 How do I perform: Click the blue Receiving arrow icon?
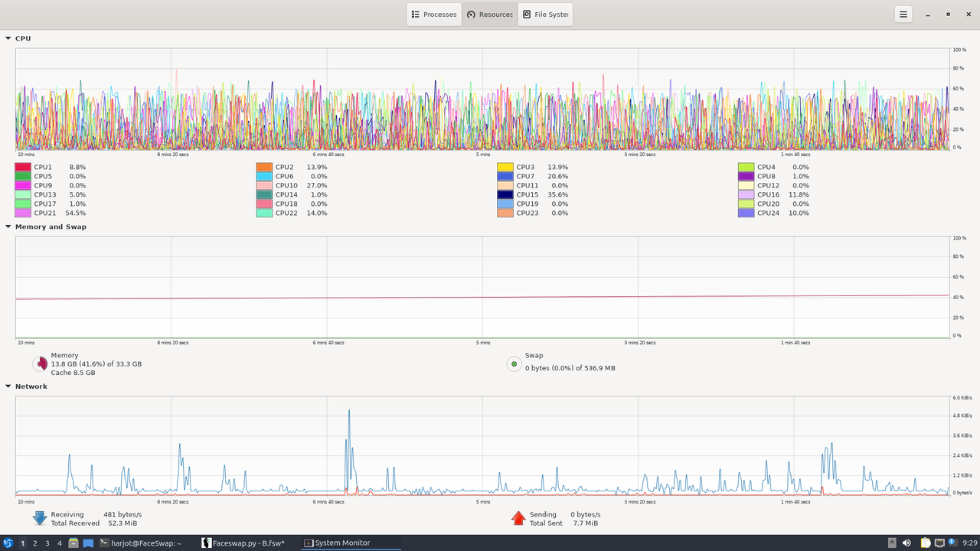pos(40,518)
